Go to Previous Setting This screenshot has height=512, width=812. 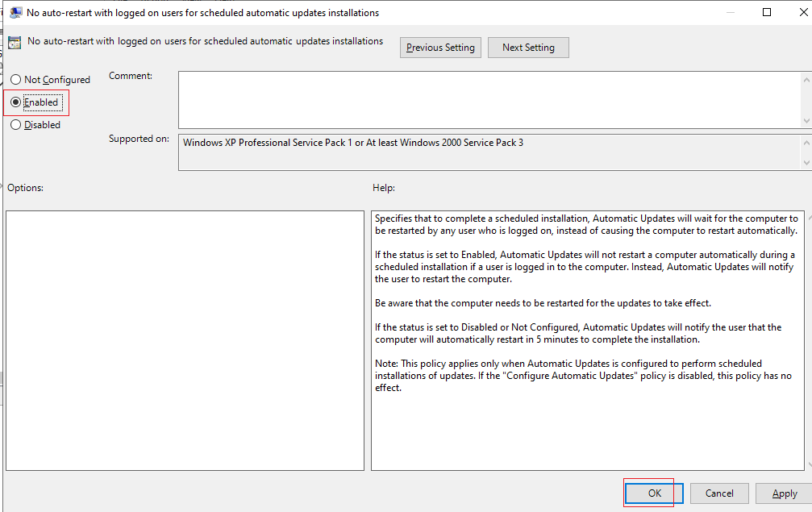(441, 48)
